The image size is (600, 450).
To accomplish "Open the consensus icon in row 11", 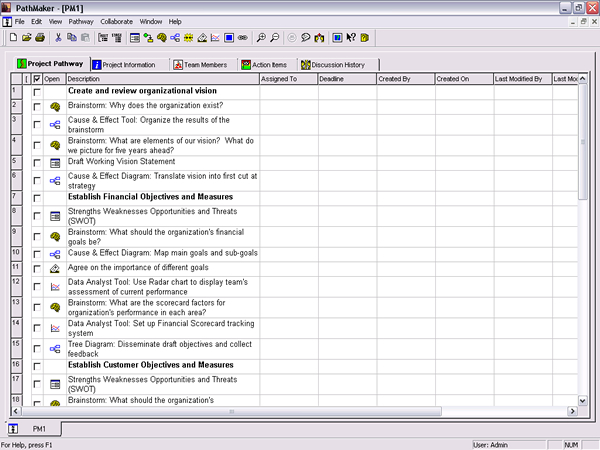I will coord(56,269).
